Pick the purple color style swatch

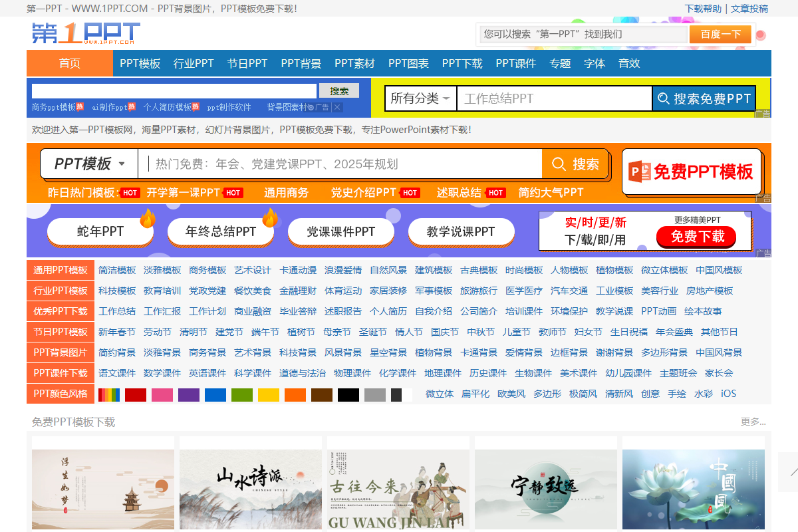pyautogui.click(x=188, y=394)
